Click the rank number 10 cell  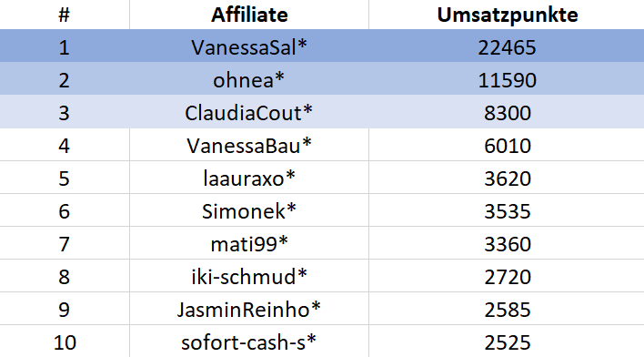tap(65, 342)
